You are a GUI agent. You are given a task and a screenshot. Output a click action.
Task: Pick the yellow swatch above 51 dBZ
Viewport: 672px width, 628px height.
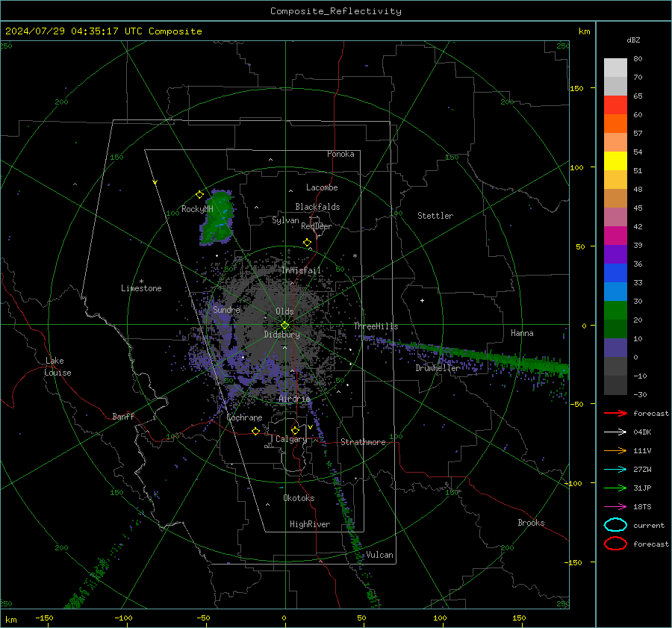(615, 161)
